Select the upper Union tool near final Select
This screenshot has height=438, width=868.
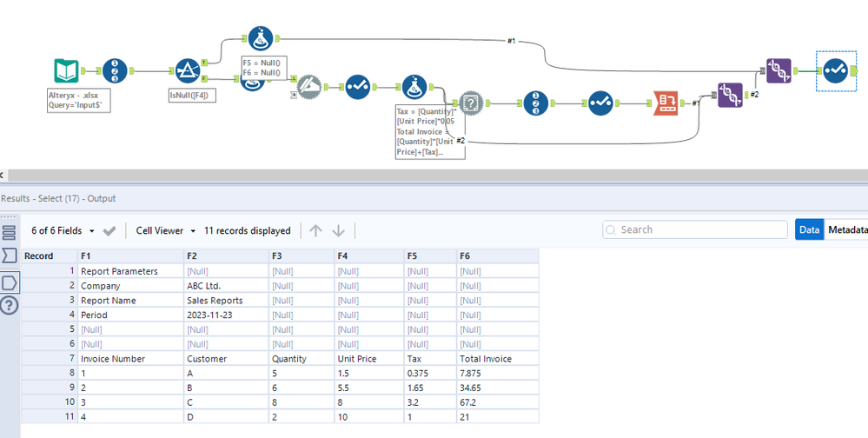click(779, 71)
